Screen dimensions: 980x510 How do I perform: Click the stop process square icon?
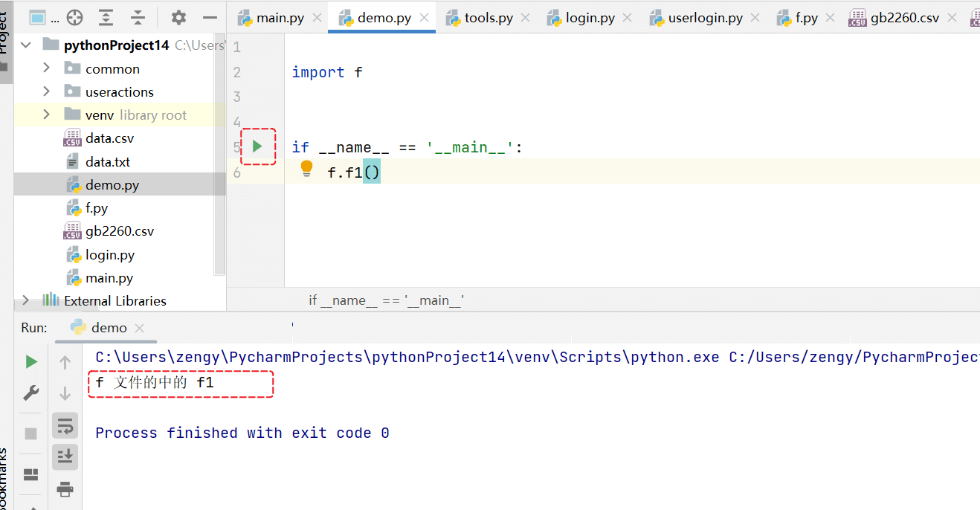(31, 433)
